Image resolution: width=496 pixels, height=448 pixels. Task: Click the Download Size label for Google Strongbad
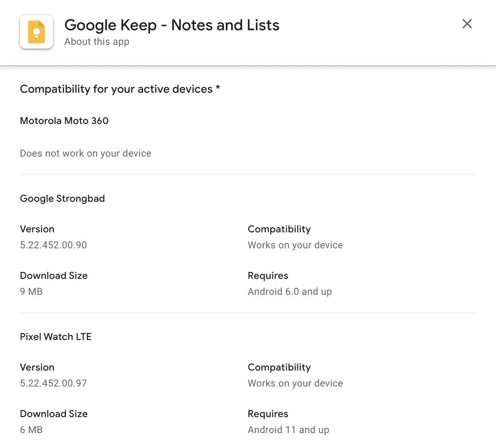[x=54, y=275]
